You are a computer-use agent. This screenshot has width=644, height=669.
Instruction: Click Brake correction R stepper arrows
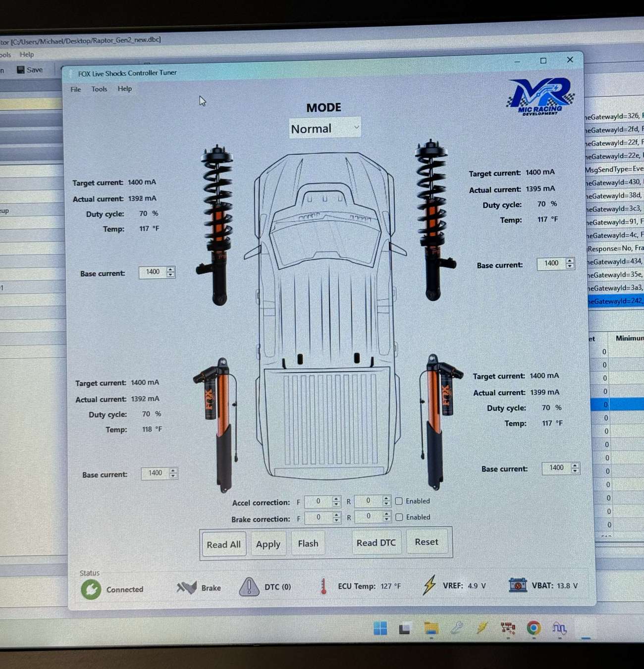387,516
